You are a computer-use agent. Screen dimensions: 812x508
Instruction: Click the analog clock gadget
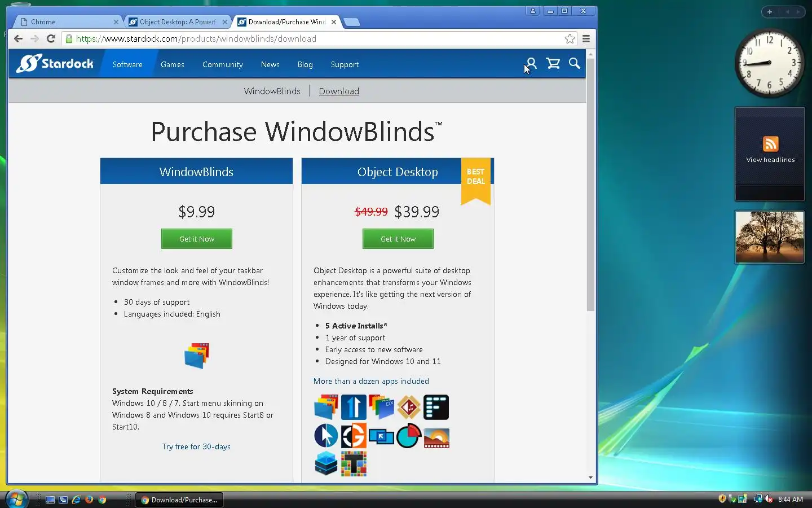[x=770, y=63]
